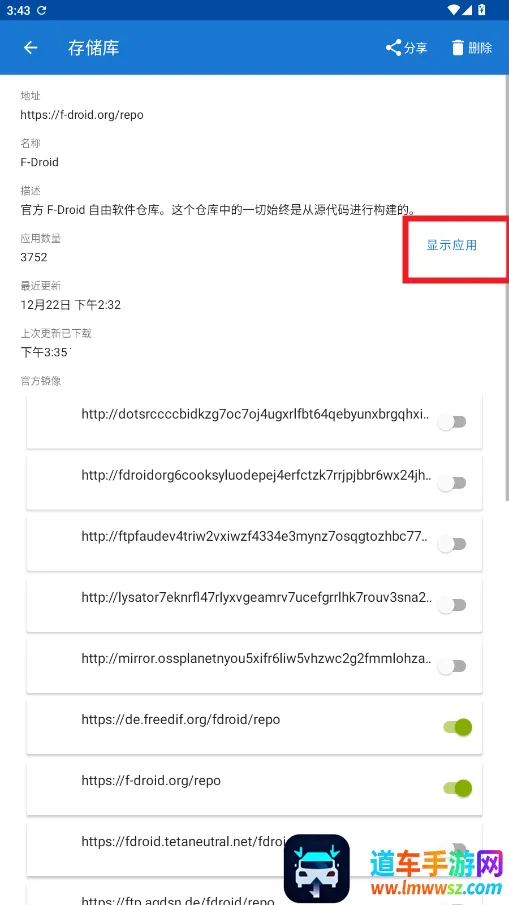
Task: Tap the trash delete icon
Action: click(458, 47)
